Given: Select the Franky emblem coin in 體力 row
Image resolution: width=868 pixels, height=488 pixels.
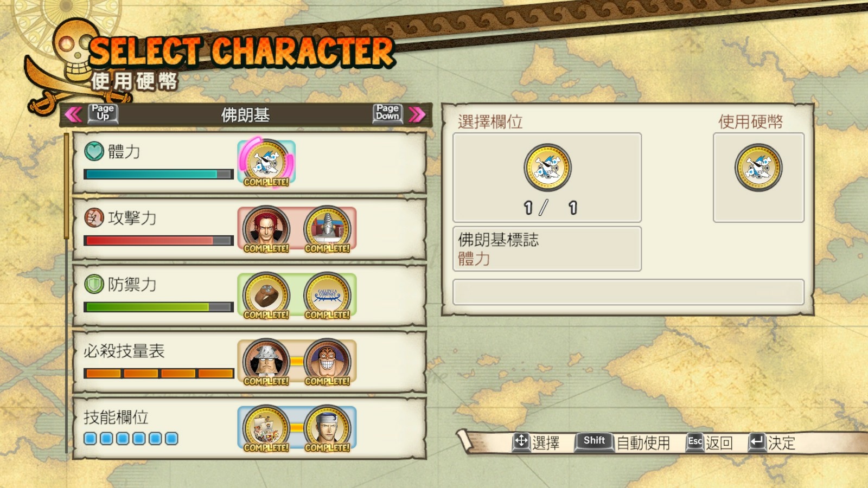Looking at the screenshot, I should point(266,162).
